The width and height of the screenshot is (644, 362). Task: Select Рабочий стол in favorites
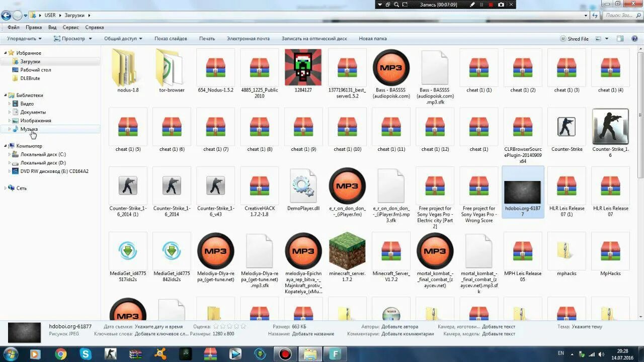tap(36, 70)
